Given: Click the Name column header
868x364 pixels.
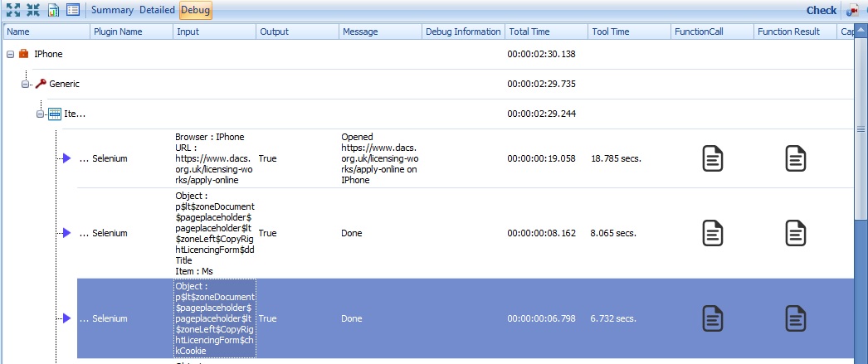Looking at the screenshot, I should (x=47, y=32).
